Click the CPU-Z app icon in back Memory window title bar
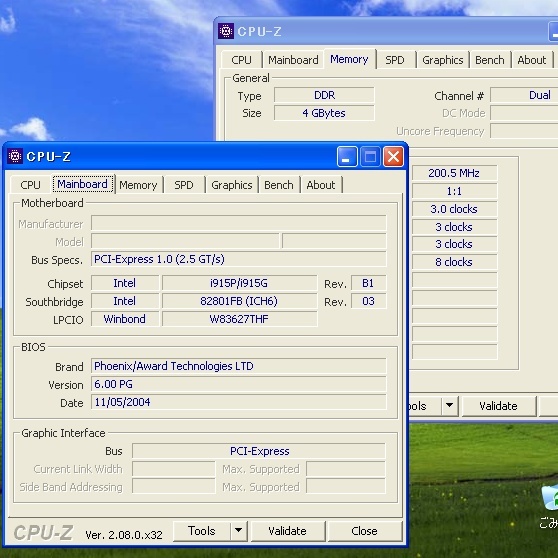The height and width of the screenshot is (558, 558). point(226,31)
